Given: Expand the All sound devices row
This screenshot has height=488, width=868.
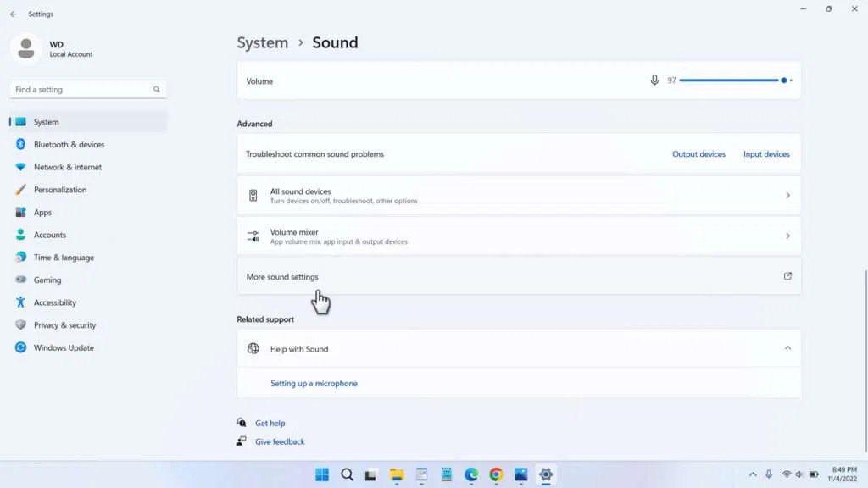Looking at the screenshot, I should [x=787, y=194].
